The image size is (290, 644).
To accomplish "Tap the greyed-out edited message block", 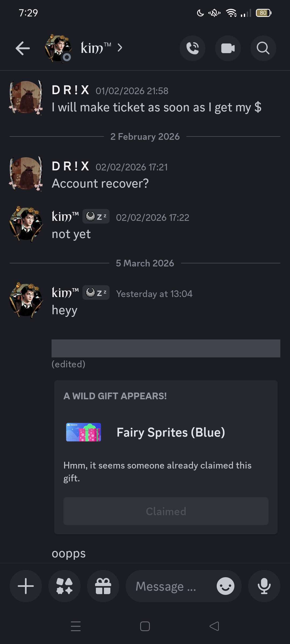I will pyautogui.click(x=166, y=348).
